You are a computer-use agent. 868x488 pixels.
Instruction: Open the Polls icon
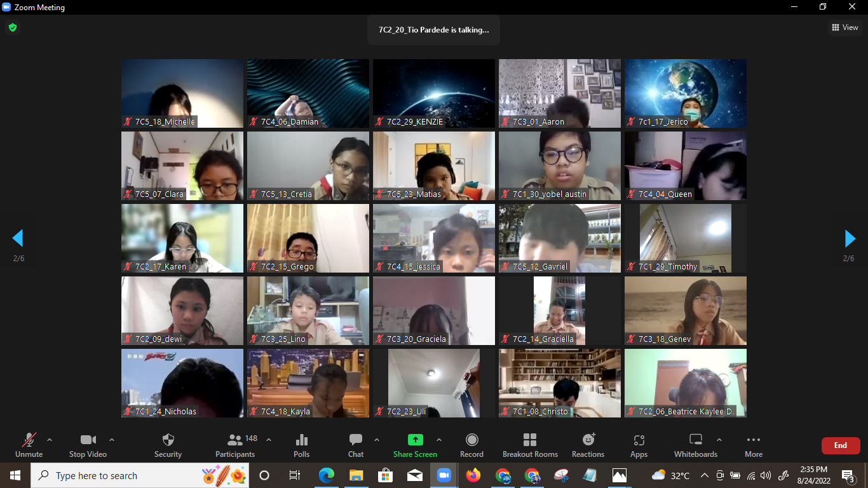coord(302,440)
